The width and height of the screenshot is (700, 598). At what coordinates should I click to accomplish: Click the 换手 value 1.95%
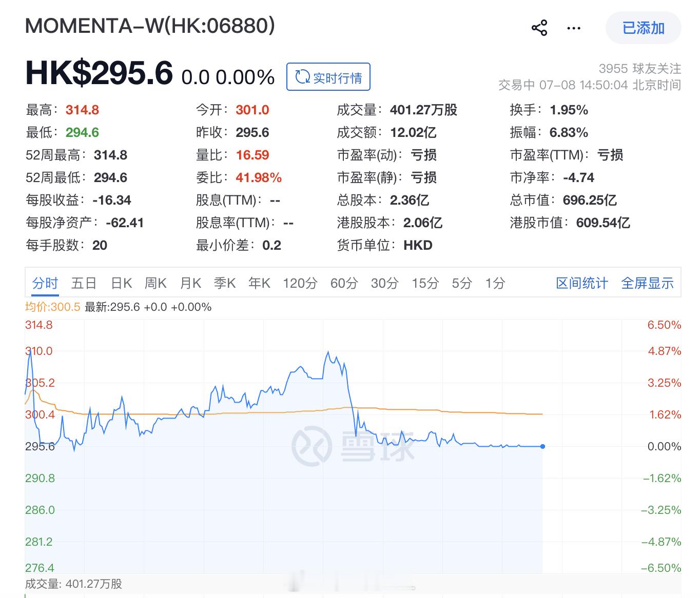[x=569, y=110]
